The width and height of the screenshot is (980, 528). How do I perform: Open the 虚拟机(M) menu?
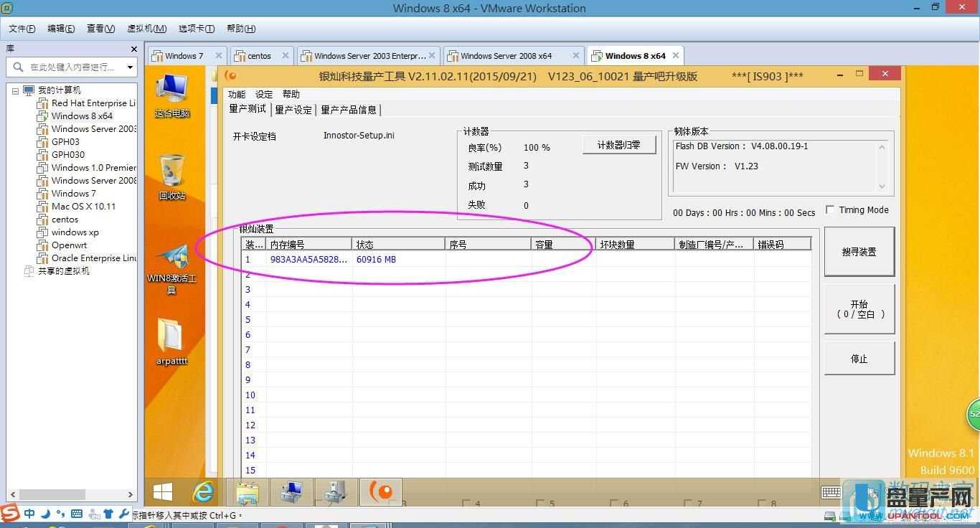point(146,29)
